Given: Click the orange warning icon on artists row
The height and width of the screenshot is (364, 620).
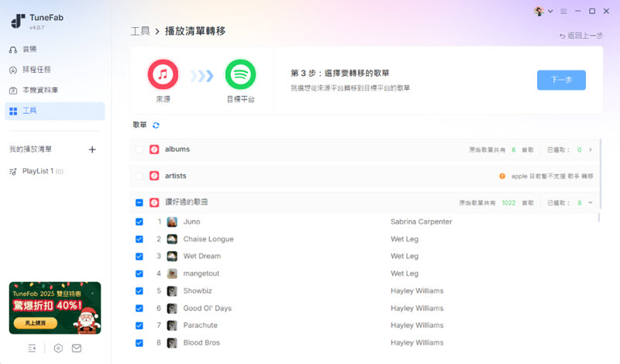Looking at the screenshot, I should pos(502,177).
